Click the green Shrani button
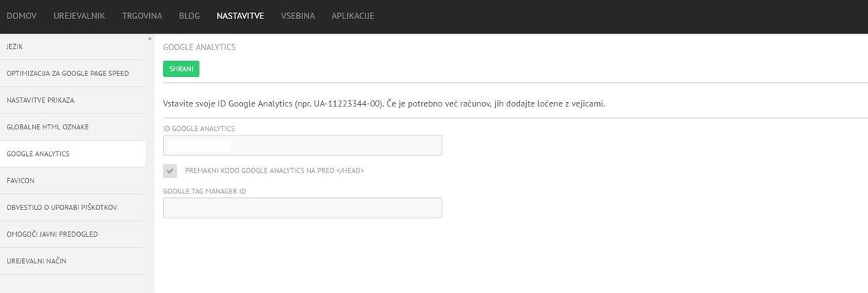868x293 pixels. [x=181, y=69]
